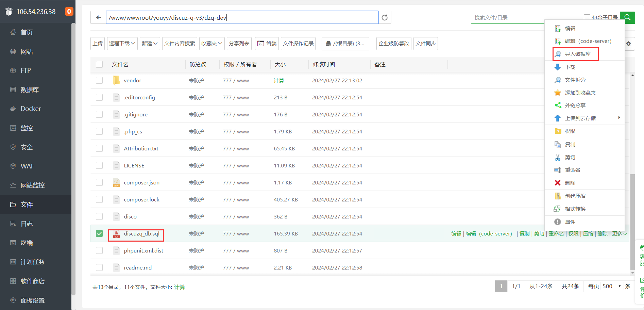Image resolution: width=644 pixels, height=310 pixels.
Task: Click the file split icon in context menu
Action: [x=558, y=80]
